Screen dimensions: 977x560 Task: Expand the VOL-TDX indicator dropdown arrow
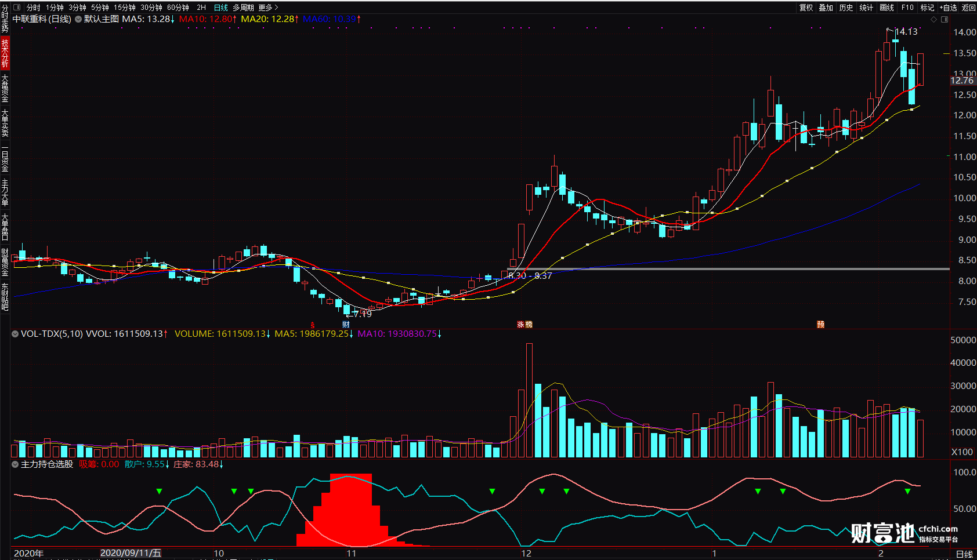pos(15,334)
